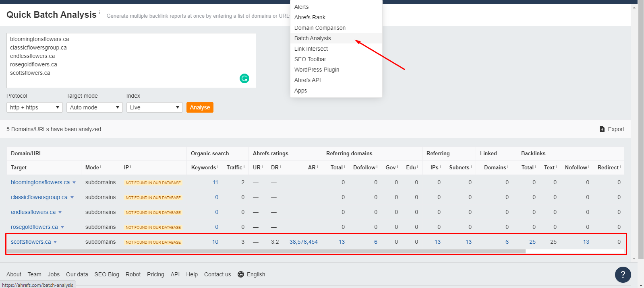The height and width of the screenshot is (288, 644).
Task: Select Batch Analysis menu item
Action: [x=336, y=38]
